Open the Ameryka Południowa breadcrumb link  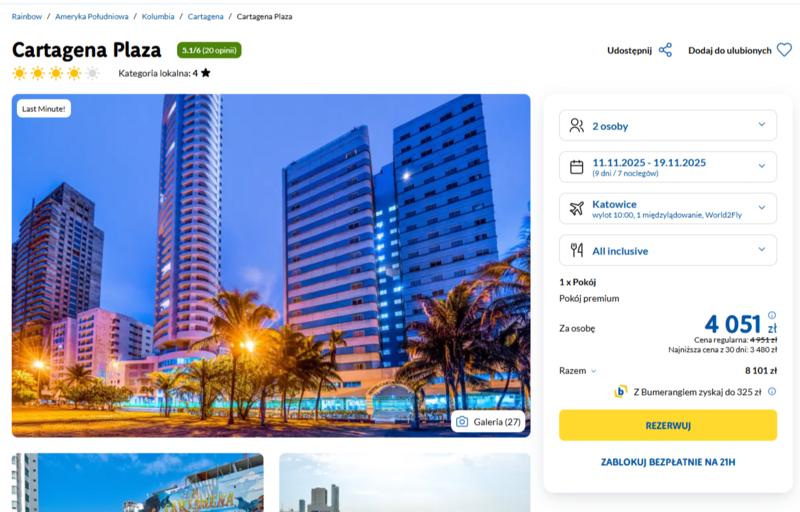click(x=92, y=16)
